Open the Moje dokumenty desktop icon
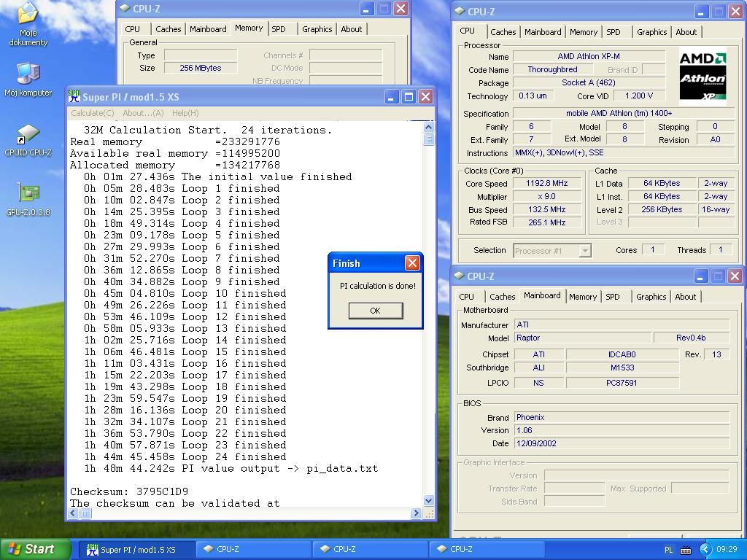 (x=28, y=24)
